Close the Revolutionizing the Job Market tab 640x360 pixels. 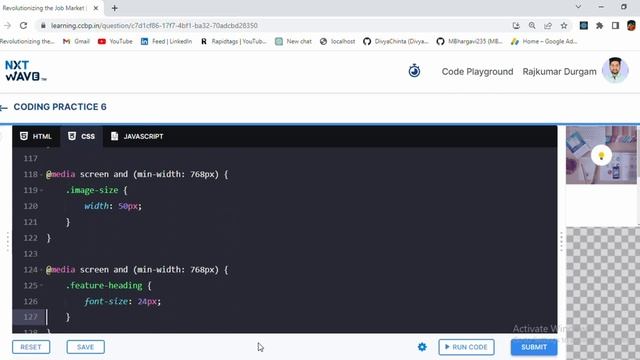[x=96, y=8]
